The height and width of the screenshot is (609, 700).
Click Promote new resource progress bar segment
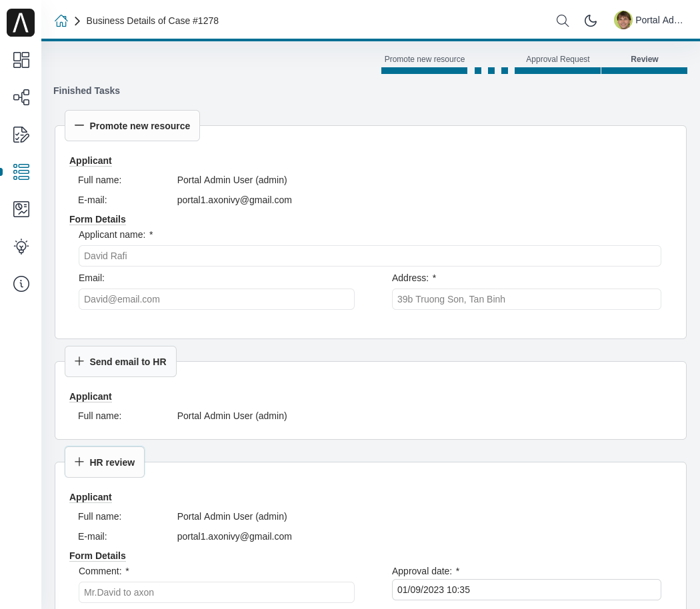coord(424,71)
